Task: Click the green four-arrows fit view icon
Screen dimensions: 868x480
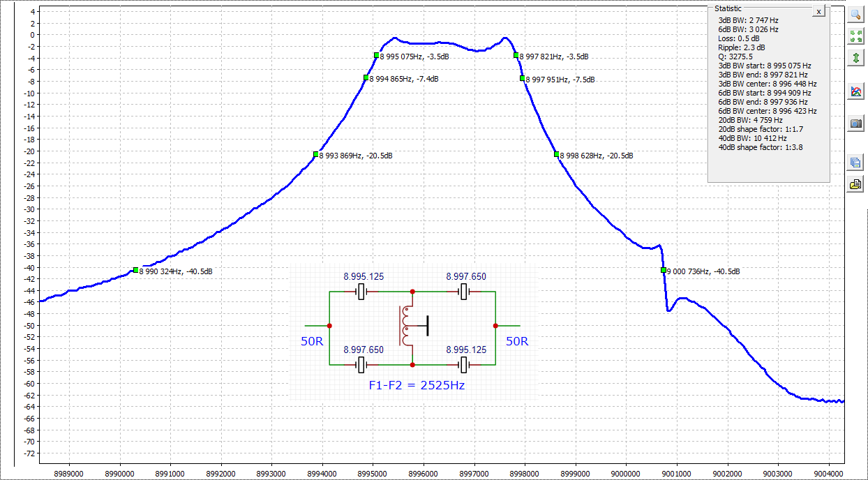Action: tap(855, 36)
